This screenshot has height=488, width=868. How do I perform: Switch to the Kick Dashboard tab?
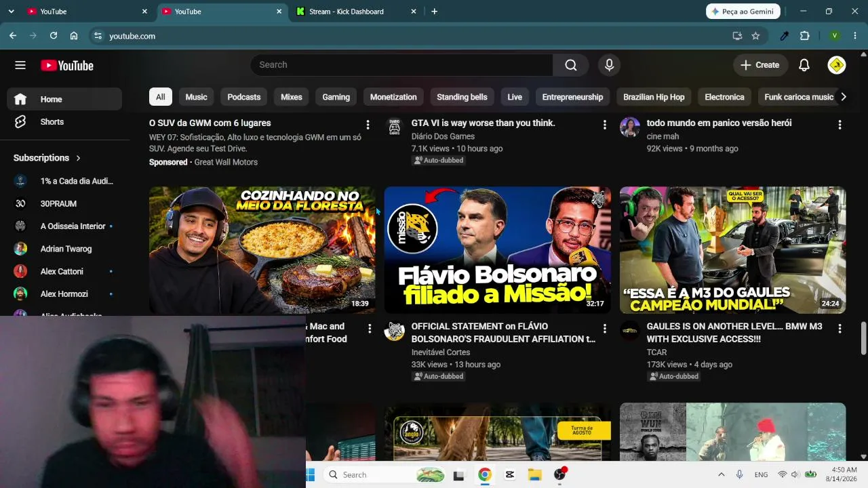pos(356,12)
